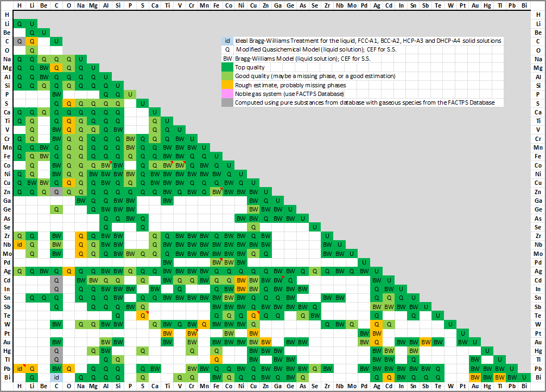The image size is (546, 392).
Task: Select the 'BW' Bragg-Williams legend key cell
Action: point(227,59)
